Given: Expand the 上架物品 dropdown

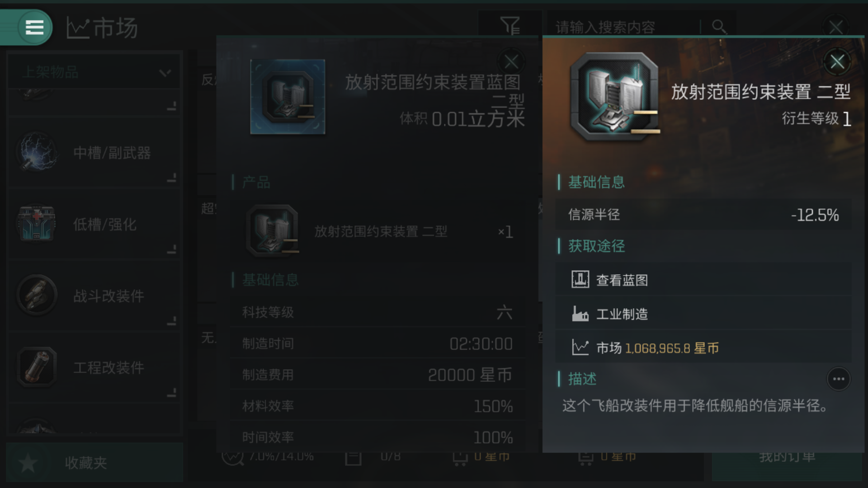Looking at the screenshot, I should click(94, 71).
